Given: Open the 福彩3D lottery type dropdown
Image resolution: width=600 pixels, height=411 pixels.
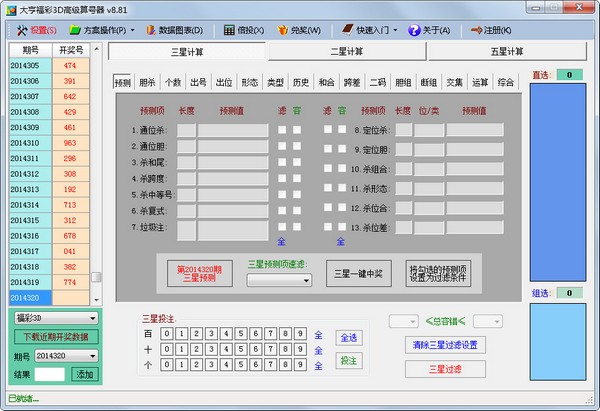Looking at the screenshot, I should [54, 318].
